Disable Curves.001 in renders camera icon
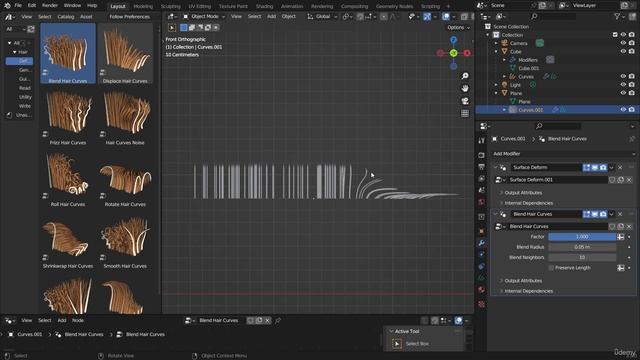 (x=631, y=110)
